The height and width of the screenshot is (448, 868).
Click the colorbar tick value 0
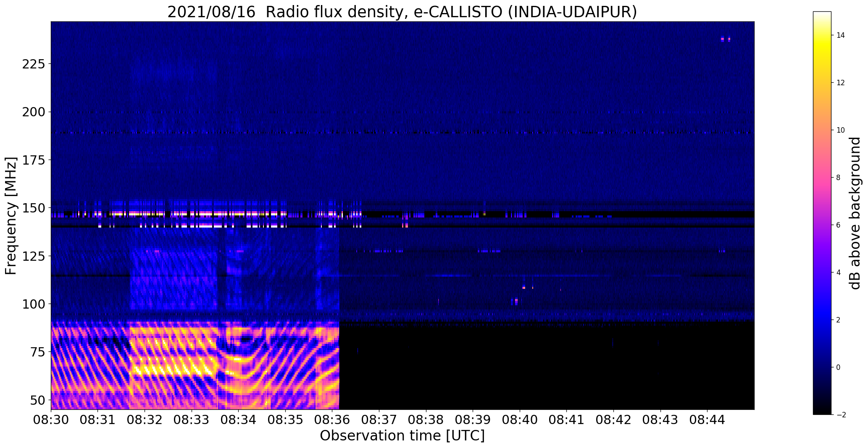coord(839,367)
